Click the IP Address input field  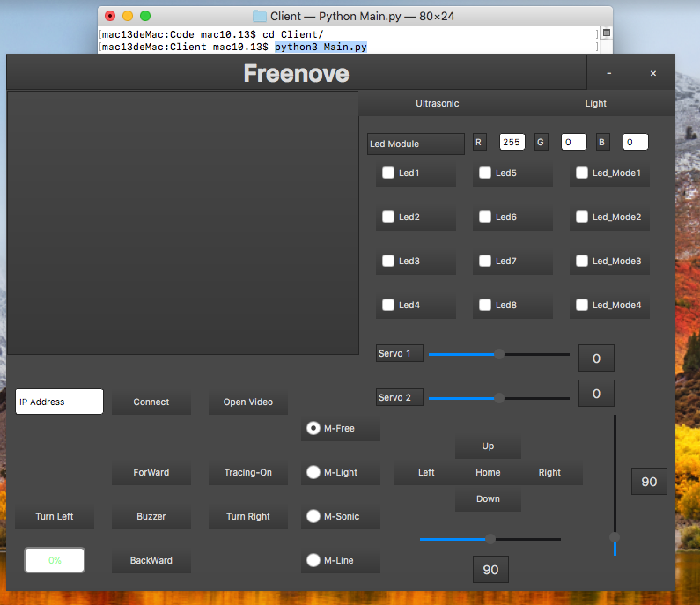pos(59,402)
